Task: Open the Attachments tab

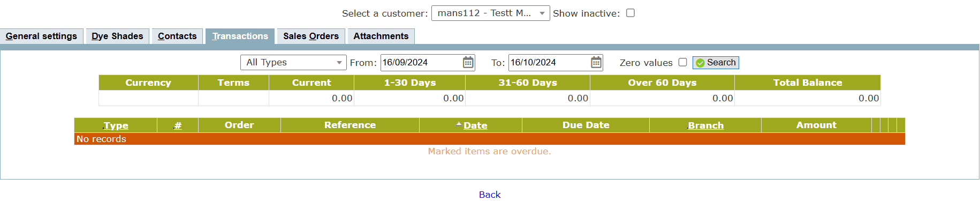Action: tap(381, 36)
